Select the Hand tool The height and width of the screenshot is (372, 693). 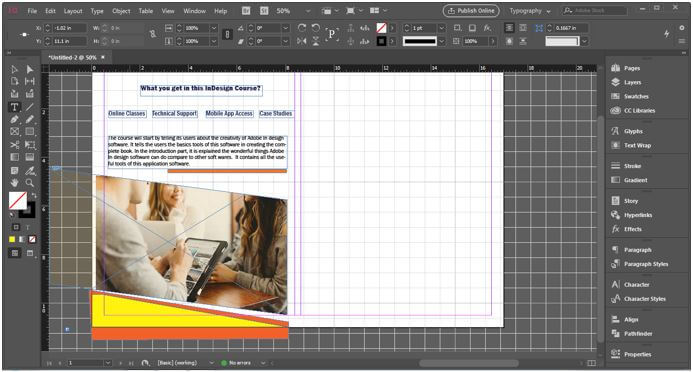[x=14, y=182]
